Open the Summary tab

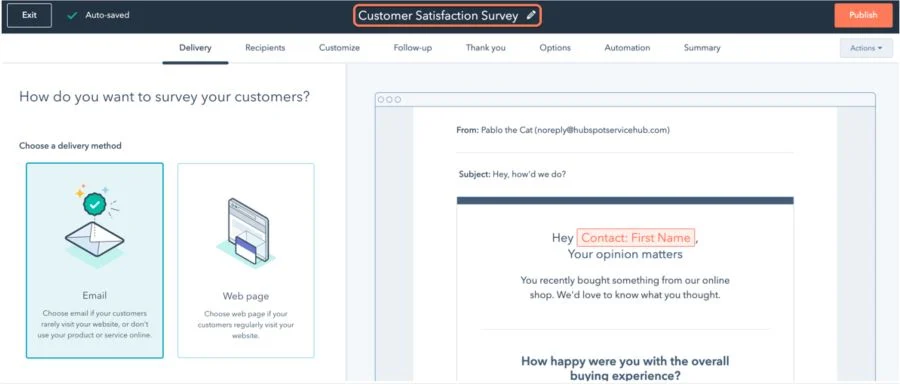702,48
